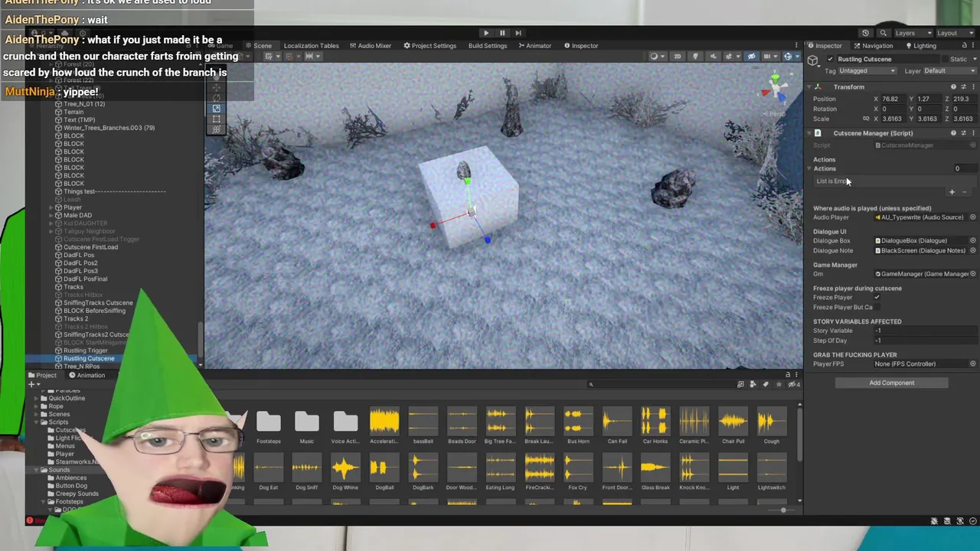Image resolution: width=980 pixels, height=551 pixels.
Task: Open the Transform help icon
Action: [953, 87]
